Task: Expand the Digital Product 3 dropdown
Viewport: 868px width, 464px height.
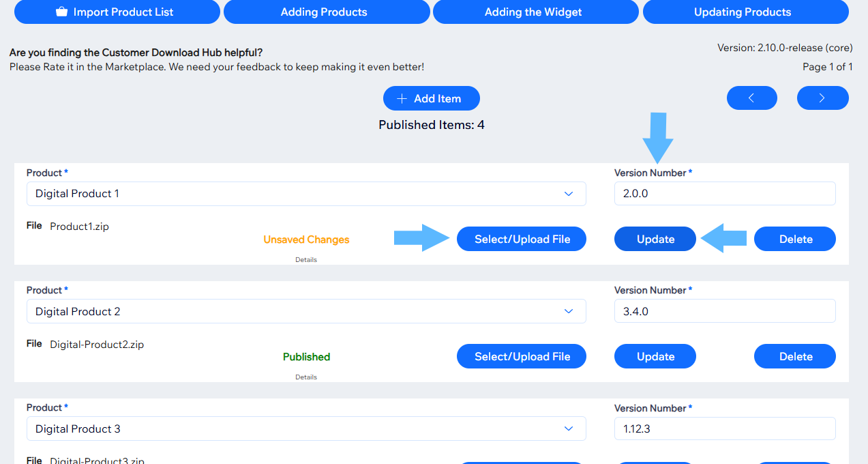Action: (305, 429)
